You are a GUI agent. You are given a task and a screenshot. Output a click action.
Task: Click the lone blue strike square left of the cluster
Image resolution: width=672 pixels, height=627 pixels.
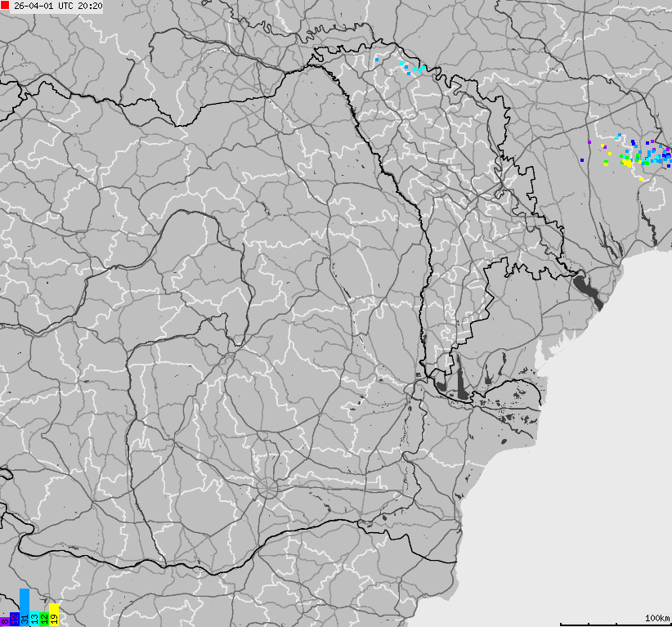point(582,160)
